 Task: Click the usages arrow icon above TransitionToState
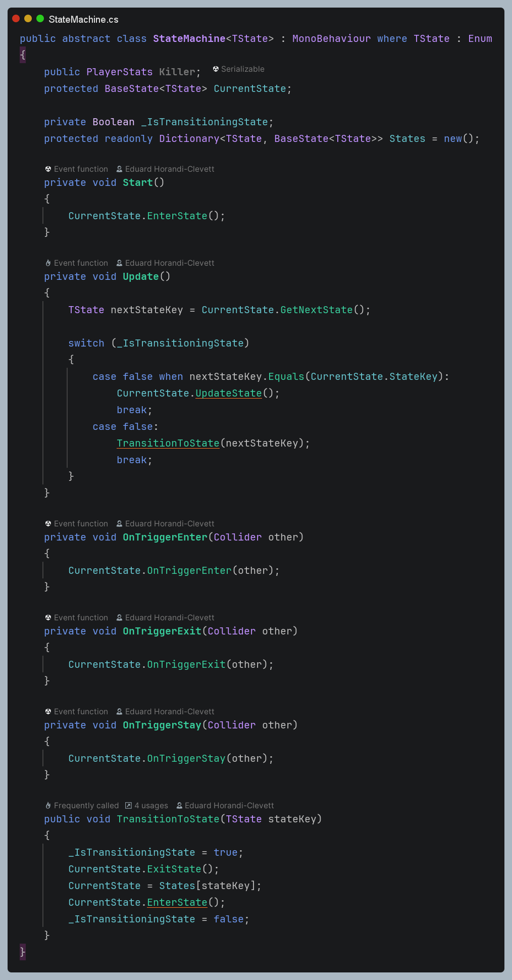128,806
